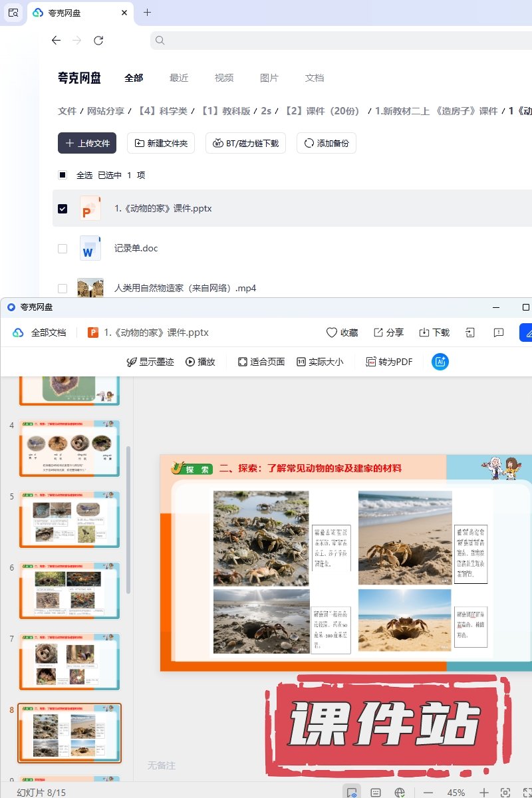
Task: Click the 新建文件夹 button
Action: pos(160,143)
